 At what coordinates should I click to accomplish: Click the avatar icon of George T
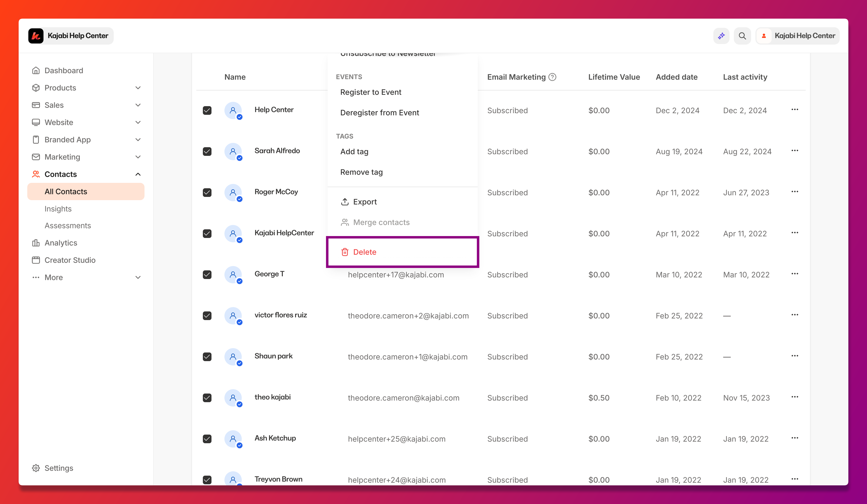[233, 274]
